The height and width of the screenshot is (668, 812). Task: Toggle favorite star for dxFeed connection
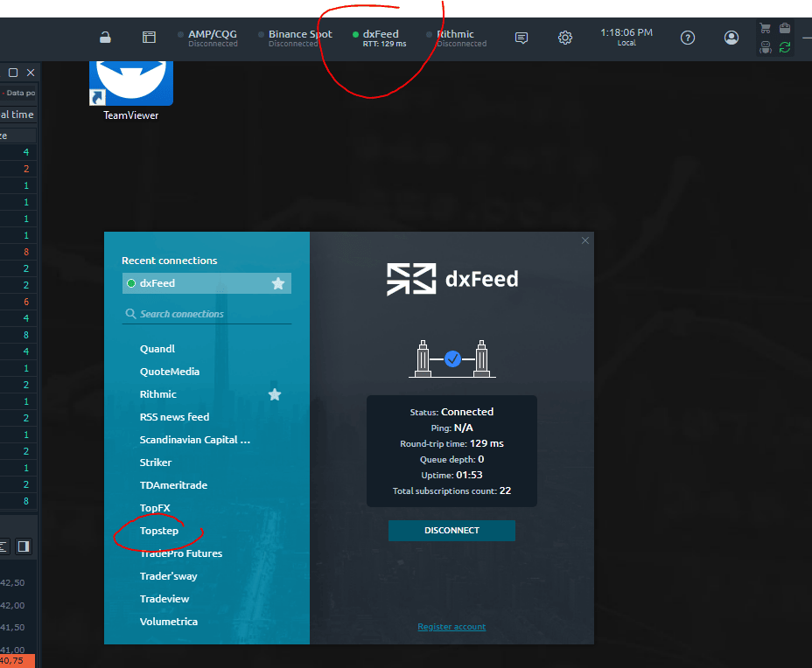(x=278, y=283)
